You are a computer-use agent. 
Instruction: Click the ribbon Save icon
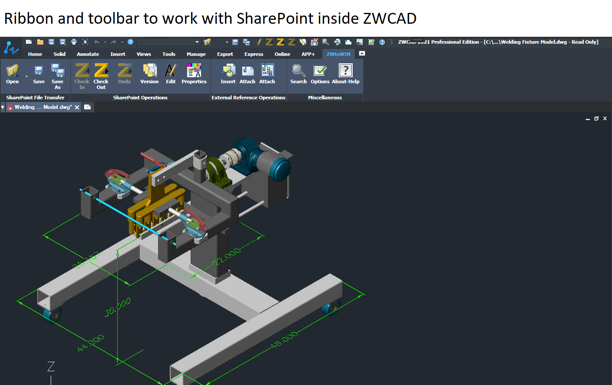[39, 74]
